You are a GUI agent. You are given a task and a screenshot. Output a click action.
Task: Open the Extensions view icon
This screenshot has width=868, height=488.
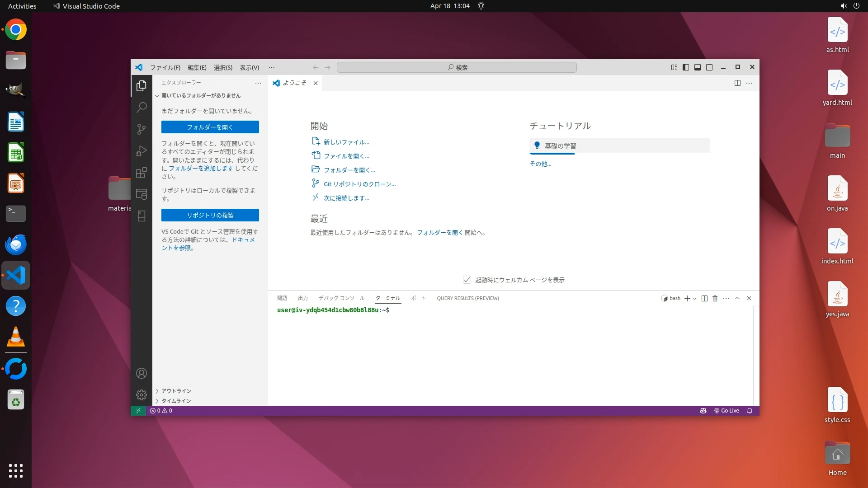click(x=142, y=173)
